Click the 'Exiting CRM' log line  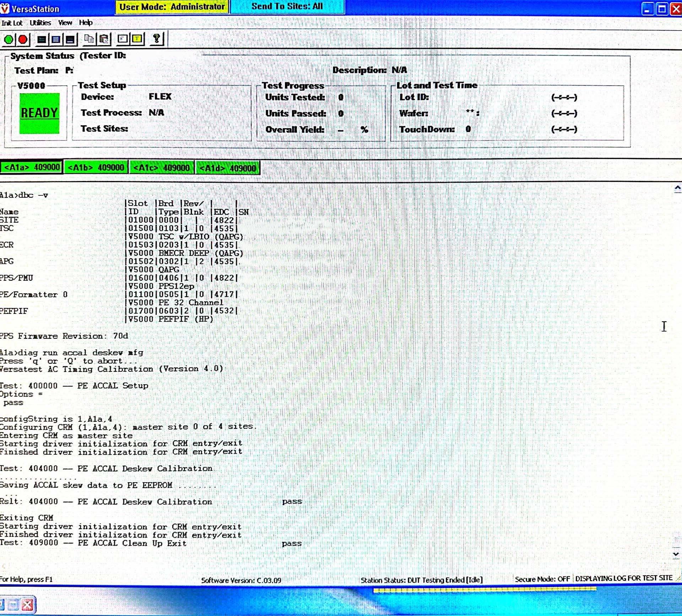pyautogui.click(x=27, y=518)
